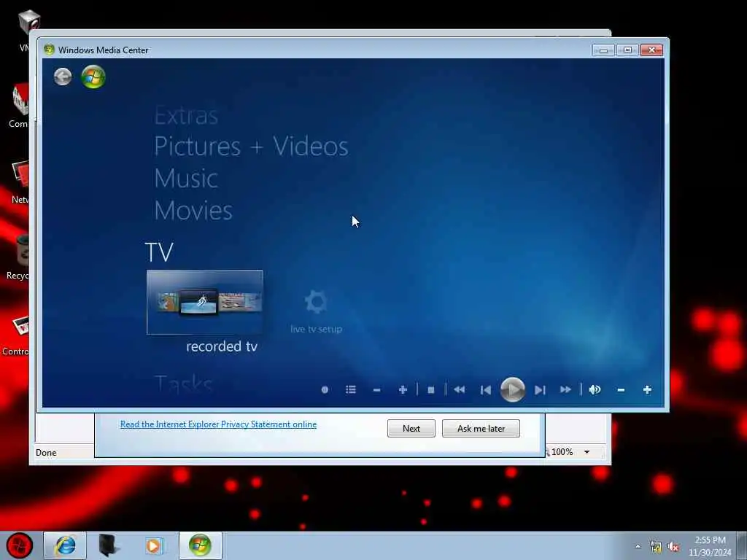747x560 pixels.
Task: Click Media Center taskbar button
Action: (200, 545)
